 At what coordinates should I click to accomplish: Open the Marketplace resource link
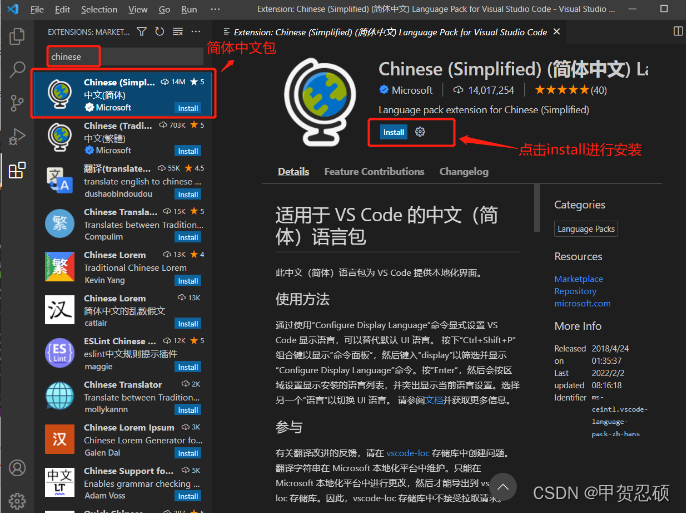click(578, 279)
